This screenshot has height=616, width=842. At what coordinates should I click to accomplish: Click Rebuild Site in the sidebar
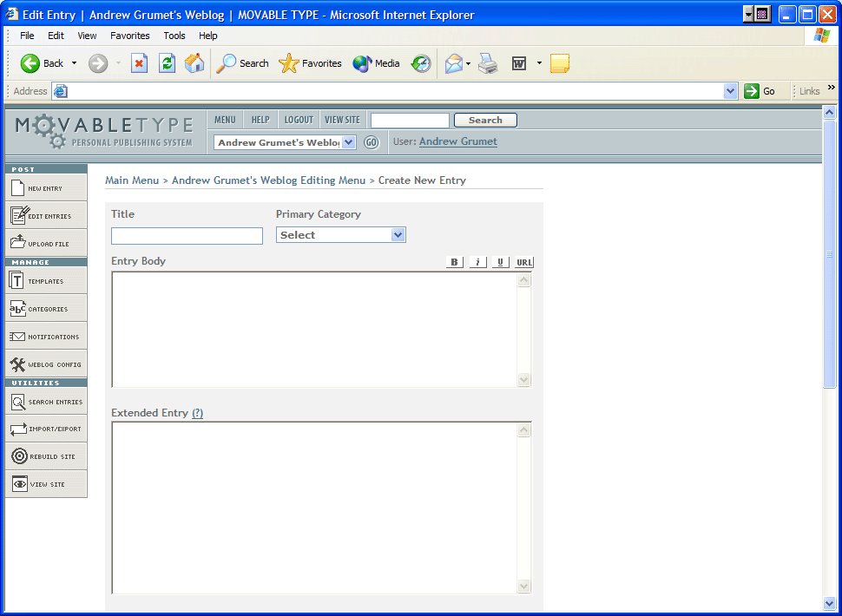click(46, 456)
